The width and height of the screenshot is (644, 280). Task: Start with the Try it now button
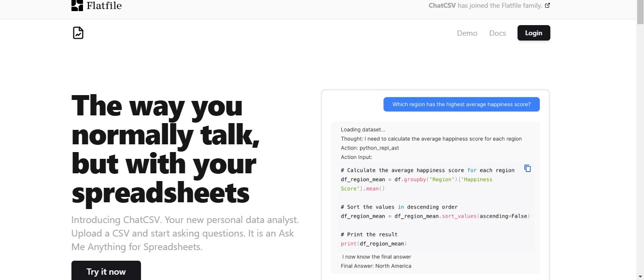[x=106, y=271]
